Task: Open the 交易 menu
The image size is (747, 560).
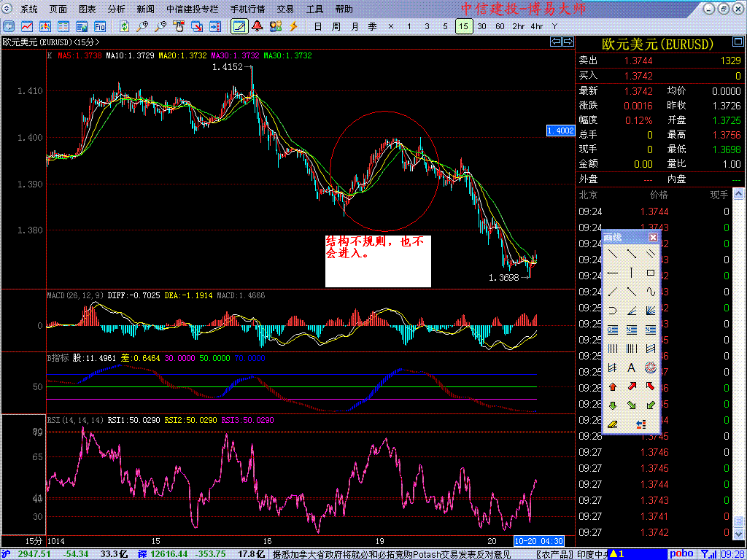Action: 285,9
